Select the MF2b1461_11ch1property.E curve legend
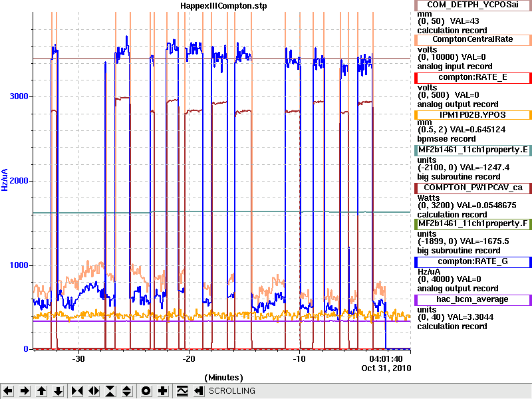The width and height of the screenshot is (532, 399). (x=473, y=150)
